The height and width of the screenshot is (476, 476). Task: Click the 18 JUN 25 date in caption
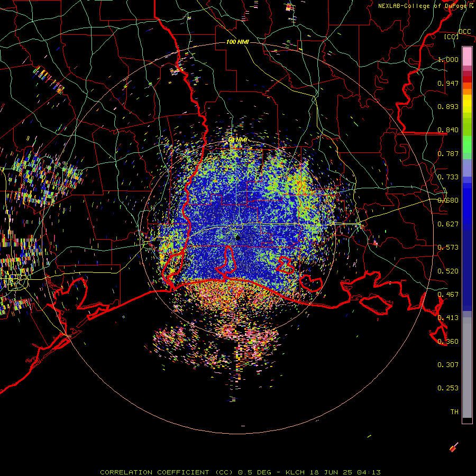point(331,472)
